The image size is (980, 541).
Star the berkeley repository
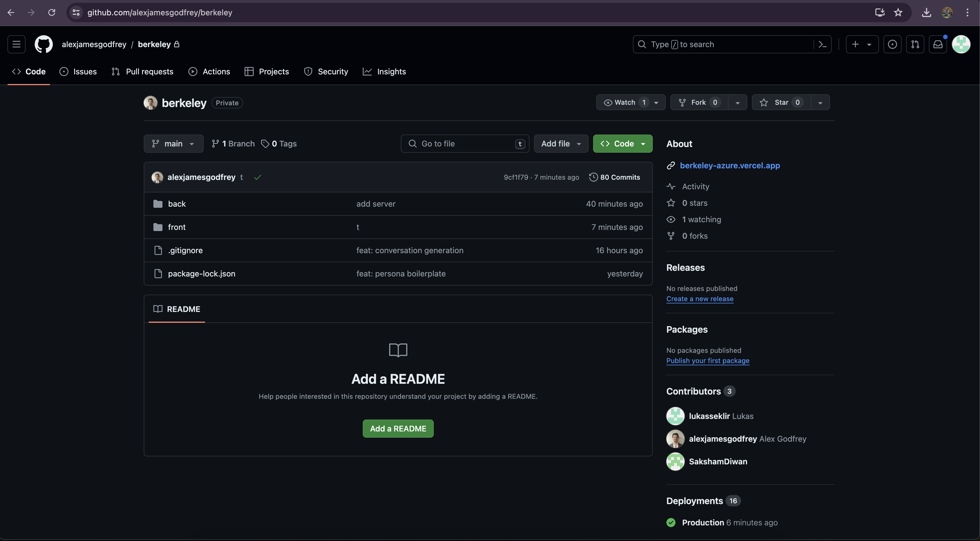coord(781,102)
